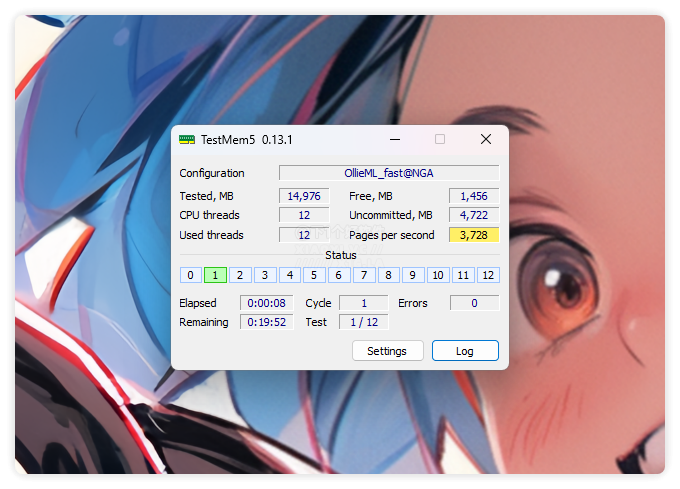Click the Pages per second label
Screen dimensions: 680x489
[392, 235]
